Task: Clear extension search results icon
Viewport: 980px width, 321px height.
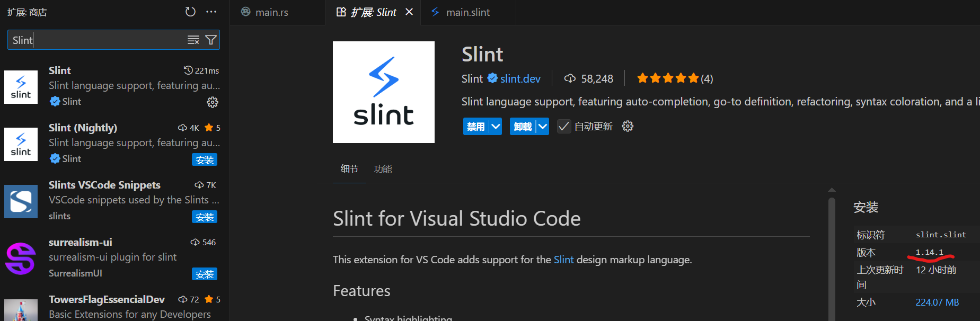Action: (193, 40)
